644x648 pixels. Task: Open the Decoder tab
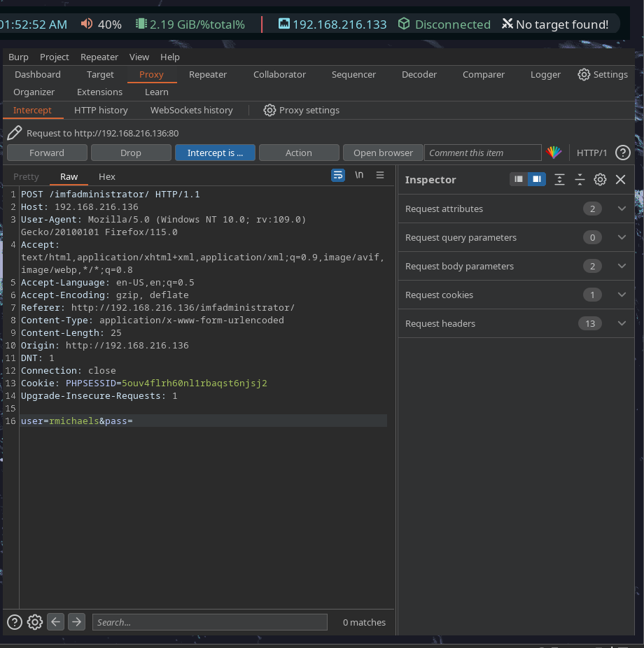tap(419, 74)
